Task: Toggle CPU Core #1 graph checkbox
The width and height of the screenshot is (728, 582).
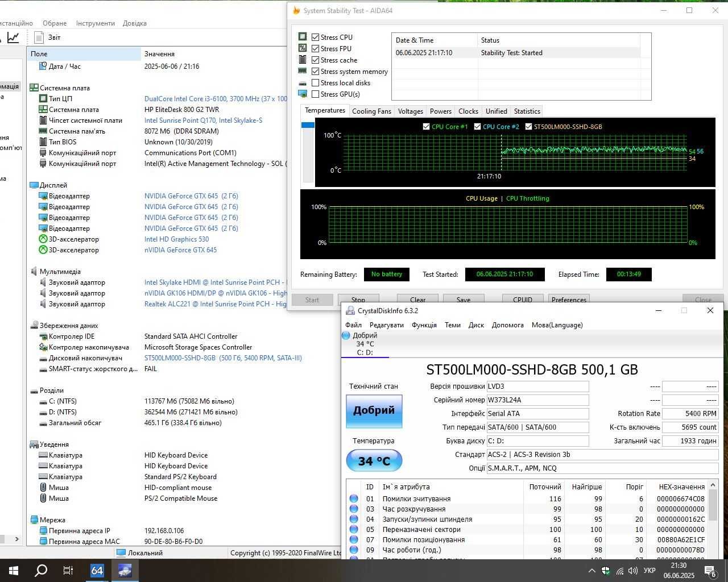Action: pos(426,127)
